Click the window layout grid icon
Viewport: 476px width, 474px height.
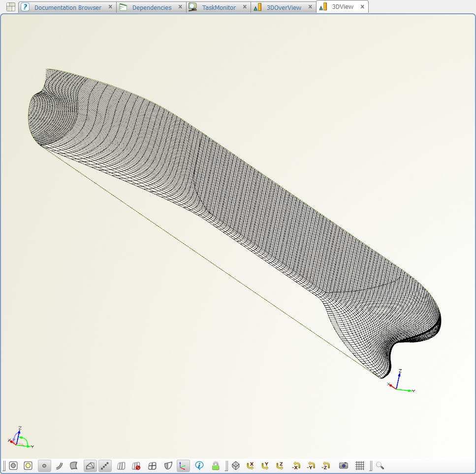pos(11,7)
